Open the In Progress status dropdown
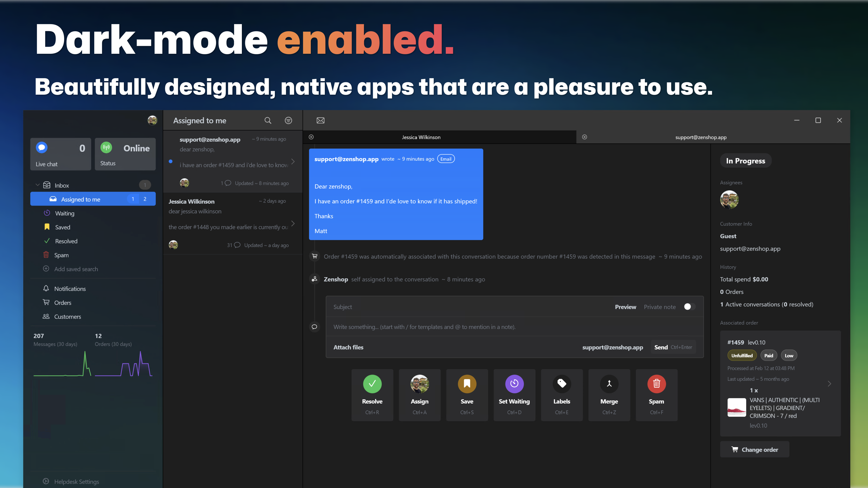 pyautogui.click(x=745, y=161)
